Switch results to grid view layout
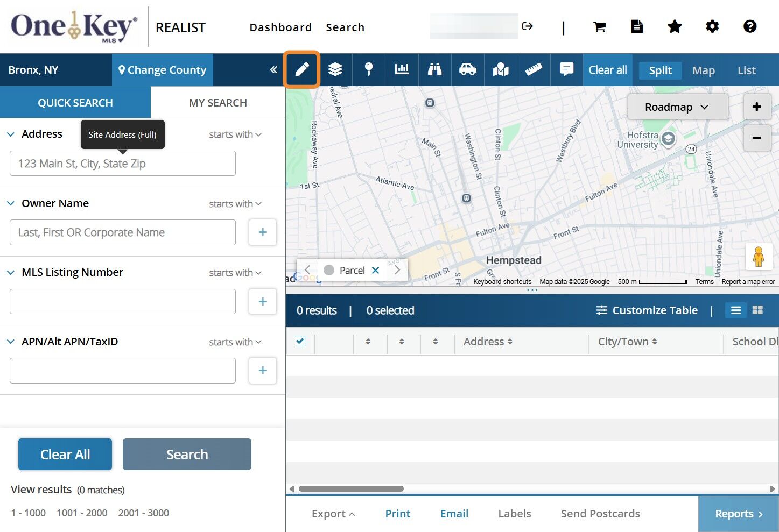The image size is (779, 532). tap(757, 310)
